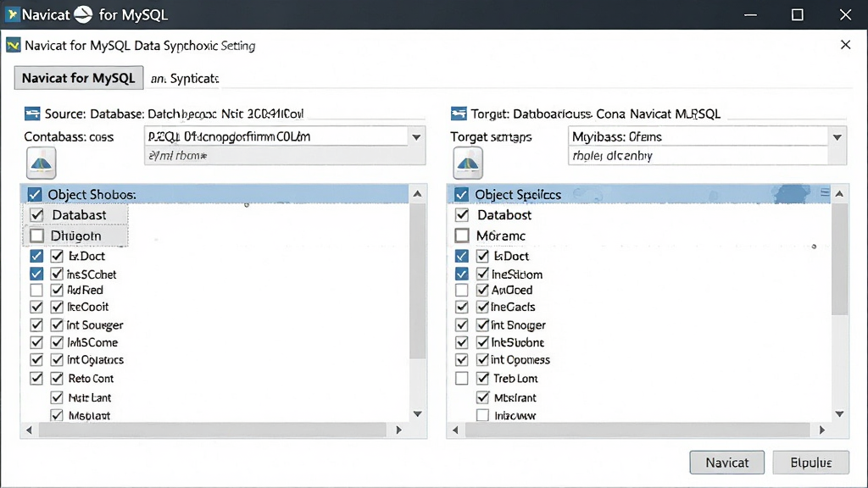This screenshot has width=868, height=488.
Task: Select the Mste Lant row in source list
Action: pyautogui.click(x=90, y=398)
